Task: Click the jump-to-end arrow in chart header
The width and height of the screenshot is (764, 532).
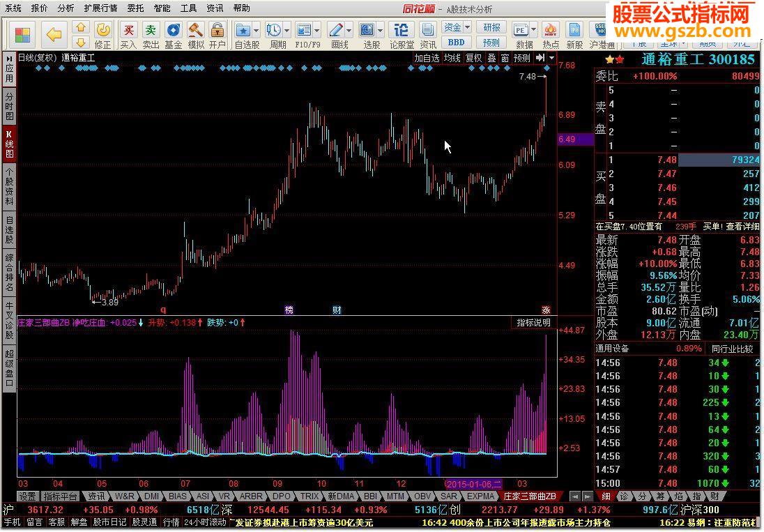Action: click(540, 58)
